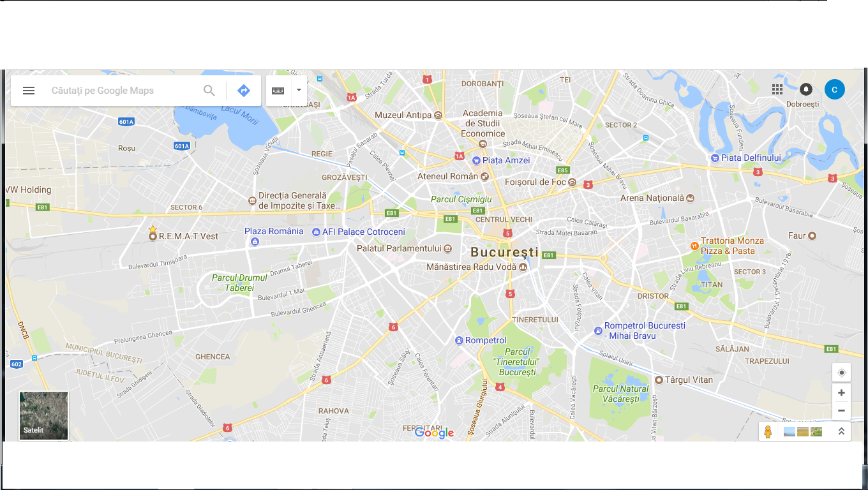
Task: Click the search magnifier icon
Action: 209,91
